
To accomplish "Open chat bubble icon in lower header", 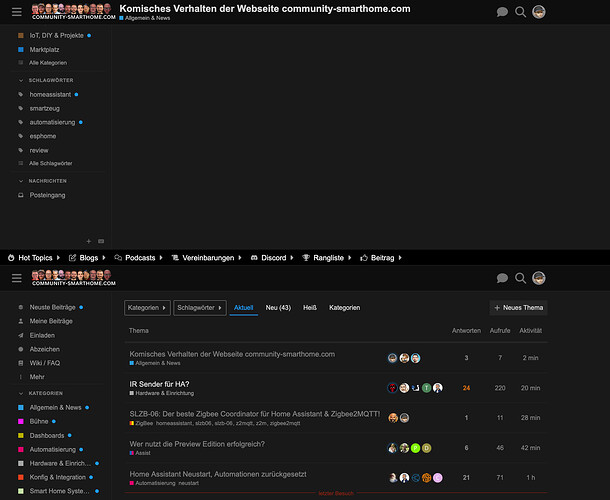I will 502,278.
